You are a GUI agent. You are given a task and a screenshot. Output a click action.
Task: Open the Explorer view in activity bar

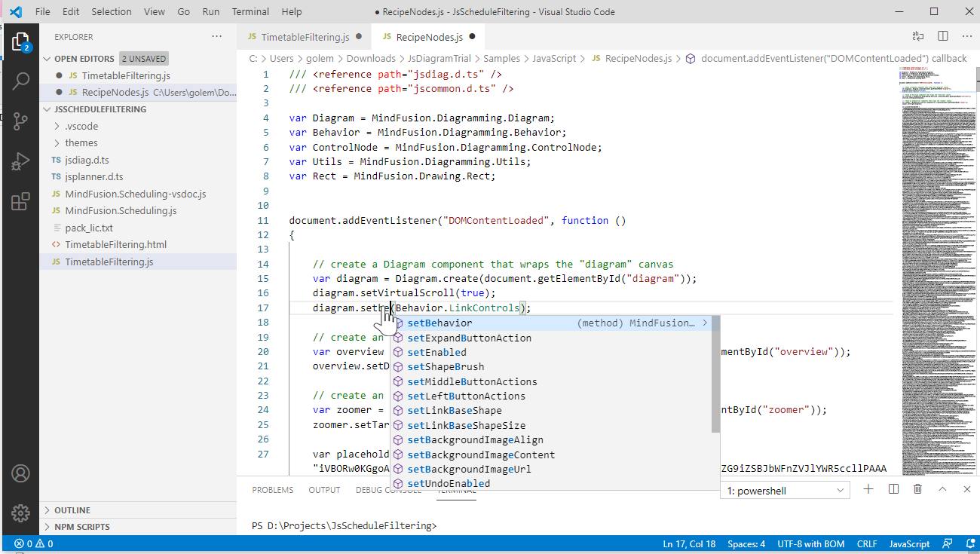tap(20, 42)
